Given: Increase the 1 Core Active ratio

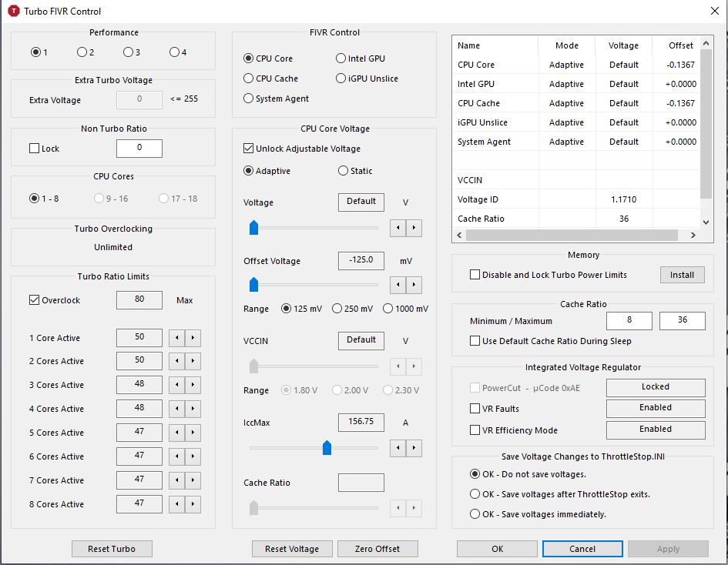Looking at the screenshot, I should click(193, 338).
